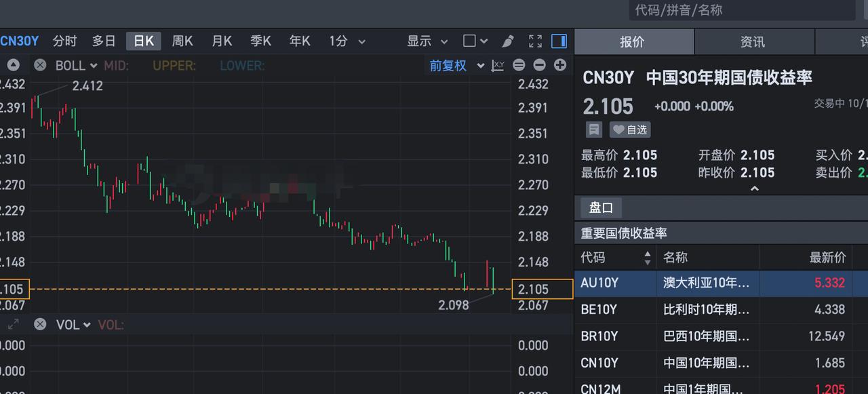Toggle the XY axis coordinate icon
Image resolution: width=868 pixels, height=394 pixels.
[498, 65]
